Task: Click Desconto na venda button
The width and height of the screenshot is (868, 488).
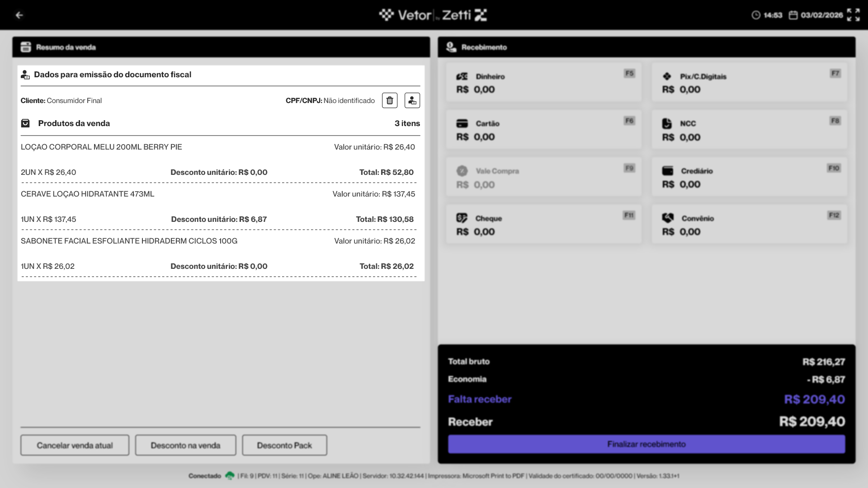Action: coord(185,446)
